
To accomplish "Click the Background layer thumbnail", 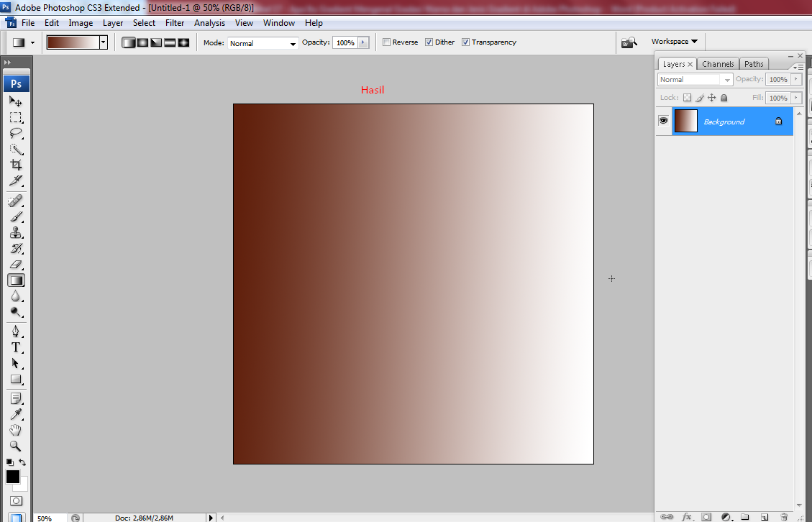I will [x=685, y=121].
